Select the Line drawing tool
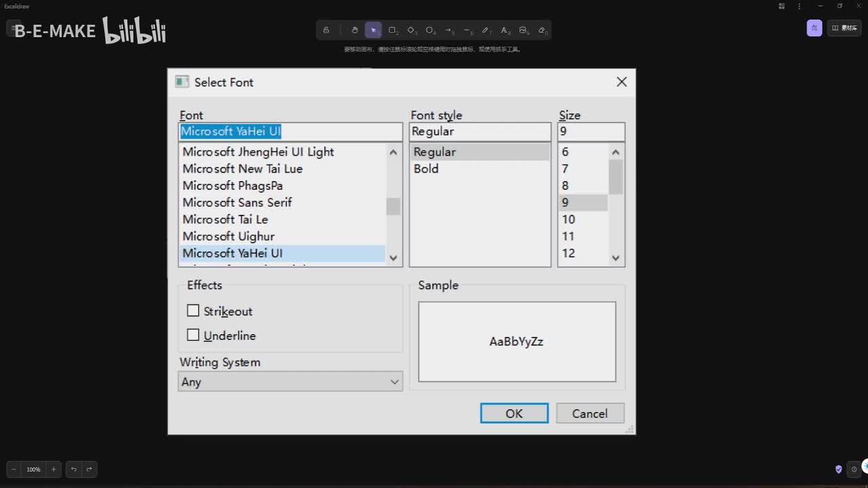 (467, 30)
